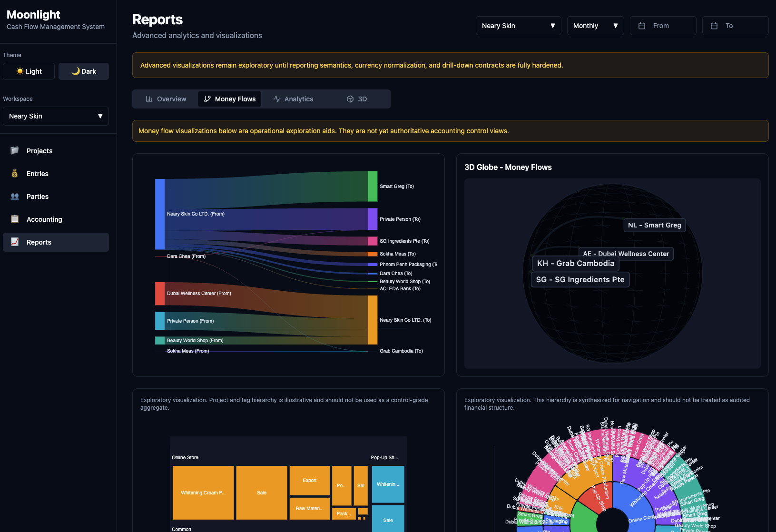The image size is (776, 532).
Task: Click the From date field
Action: [663, 26]
